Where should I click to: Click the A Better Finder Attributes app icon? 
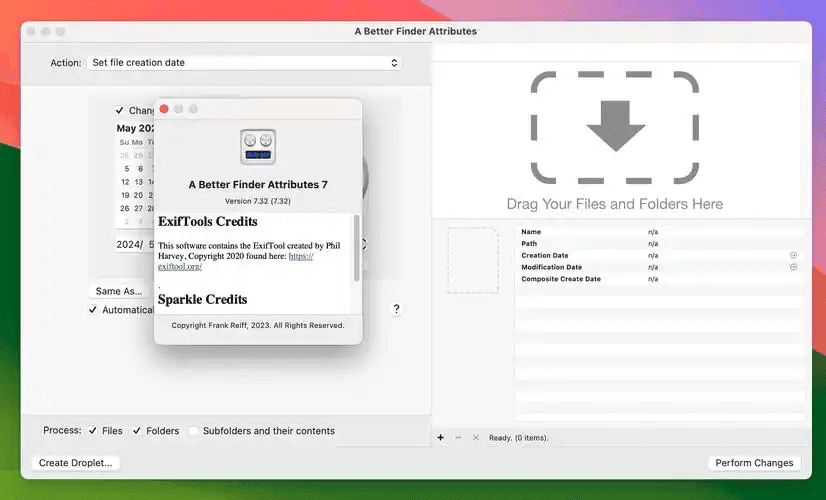click(x=258, y=146)
